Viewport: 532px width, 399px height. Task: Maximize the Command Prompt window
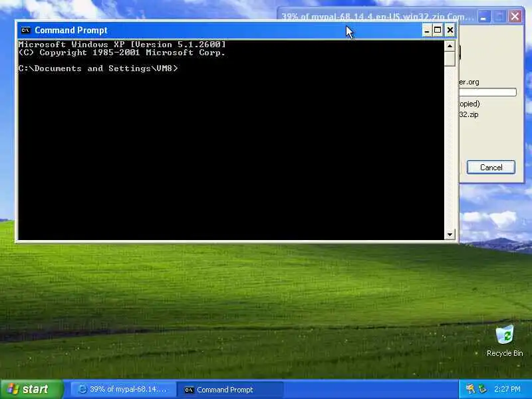tap(438, 31)
